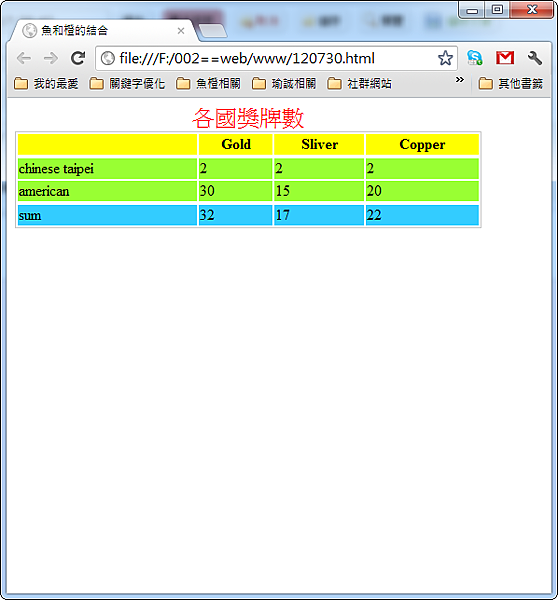The image size is (558, 600).
Task: Bookmark page using the star icon
Action: 445,58
